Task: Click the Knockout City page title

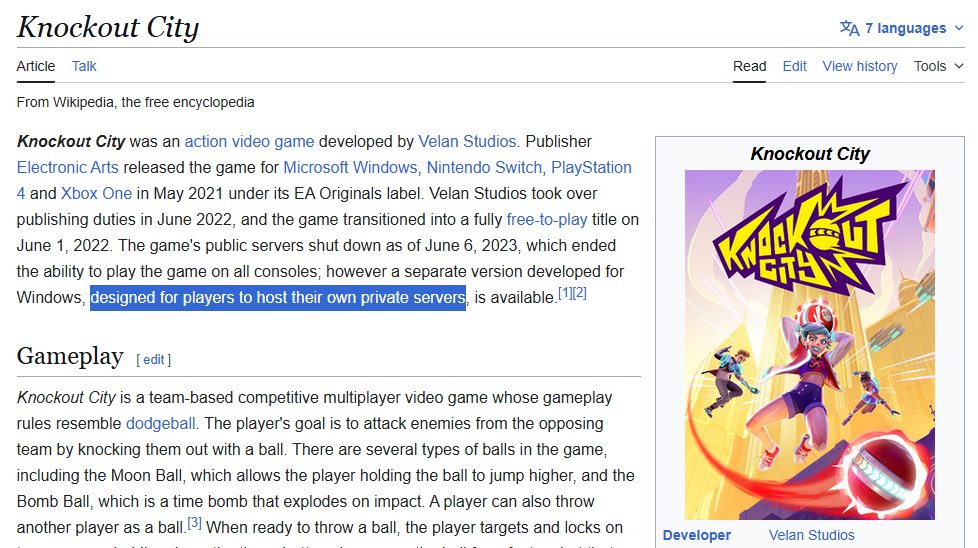Action: point(107,27)
